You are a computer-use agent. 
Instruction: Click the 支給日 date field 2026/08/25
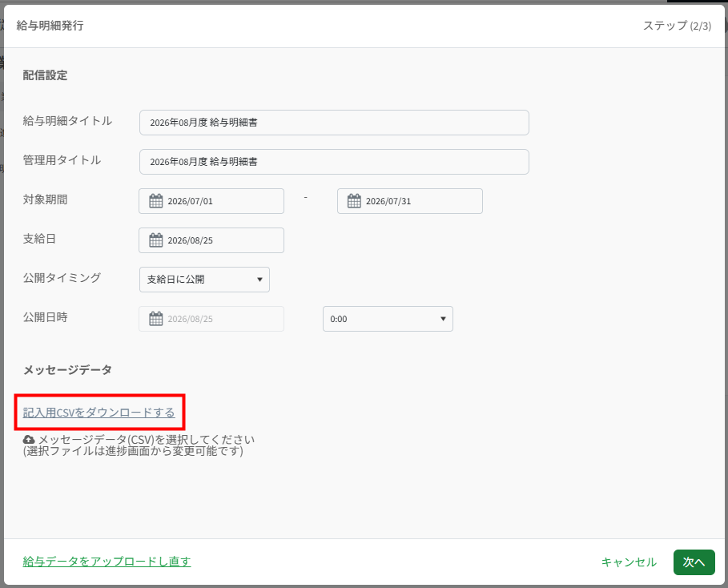coord(211,240)
